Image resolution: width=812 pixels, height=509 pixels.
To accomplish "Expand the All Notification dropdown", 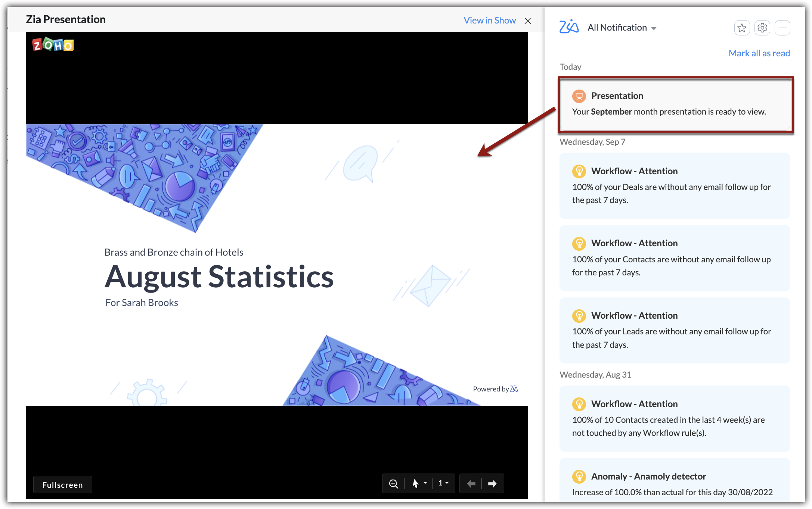I will click(x=622, y=28).
